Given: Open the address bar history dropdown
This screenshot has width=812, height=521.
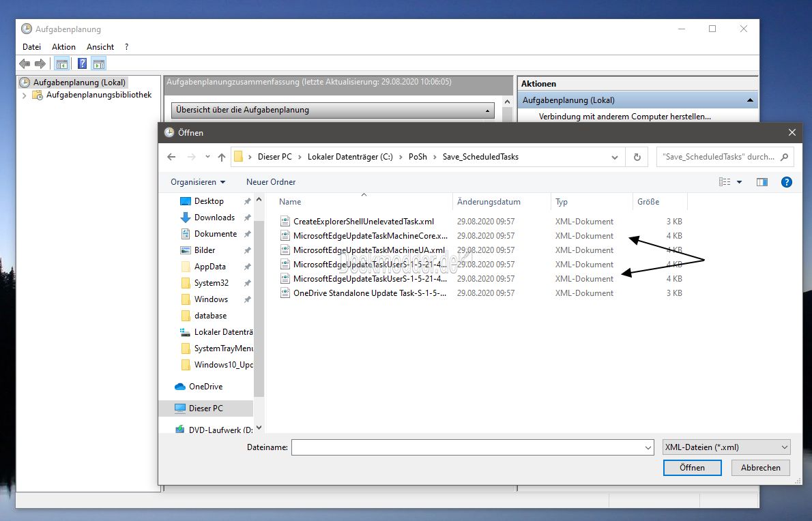Looking at the screenshot, I should pos(615,158).
